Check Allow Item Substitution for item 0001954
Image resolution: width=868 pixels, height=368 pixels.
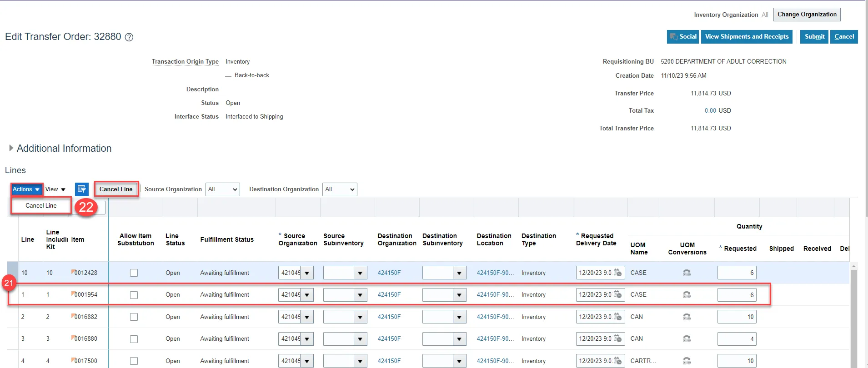point(134,295)
